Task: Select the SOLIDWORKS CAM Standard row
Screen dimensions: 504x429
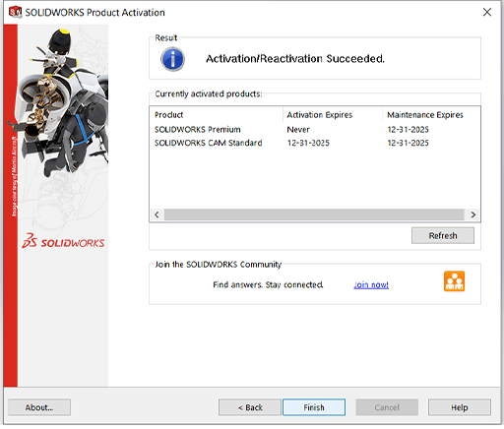Action: click(315, 143)
